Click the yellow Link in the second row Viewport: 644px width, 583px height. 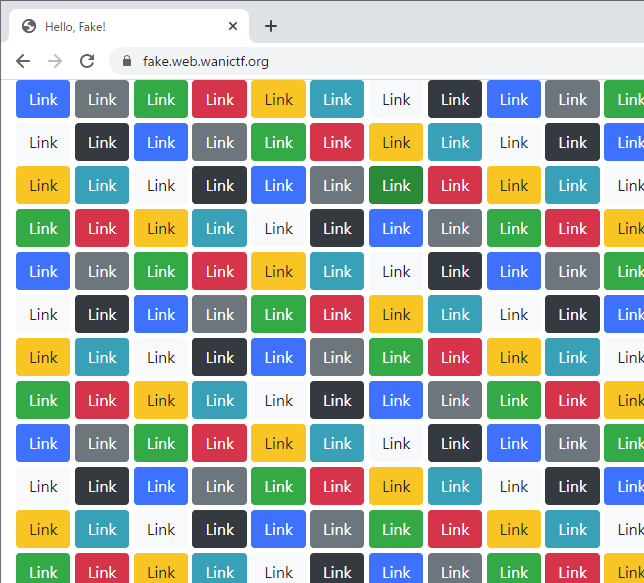[x=396, y=142]
